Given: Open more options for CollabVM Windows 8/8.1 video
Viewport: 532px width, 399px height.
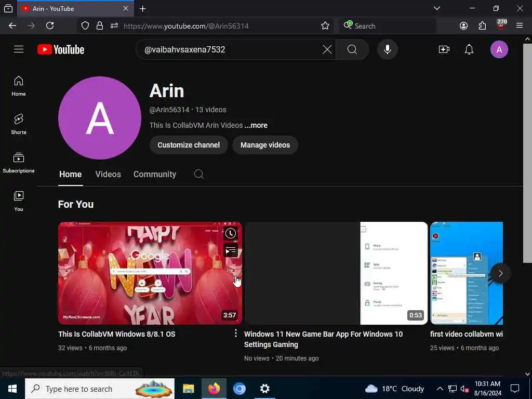Looking at the screenshot, I should coord(235,334).
